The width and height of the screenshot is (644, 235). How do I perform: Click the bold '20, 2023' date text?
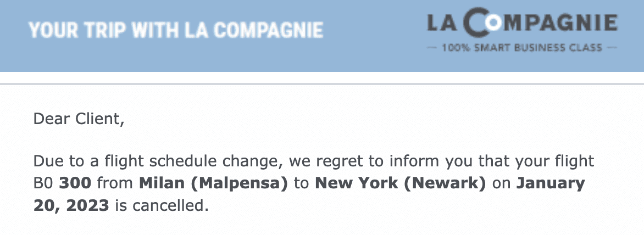(x=71, y=205)
